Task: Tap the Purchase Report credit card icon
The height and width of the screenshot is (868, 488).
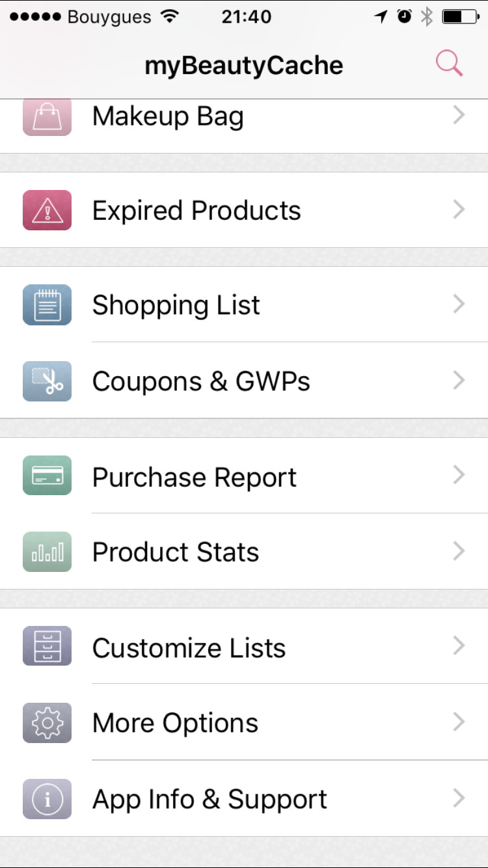Action: pyautogui.click(x=47, y=476)
